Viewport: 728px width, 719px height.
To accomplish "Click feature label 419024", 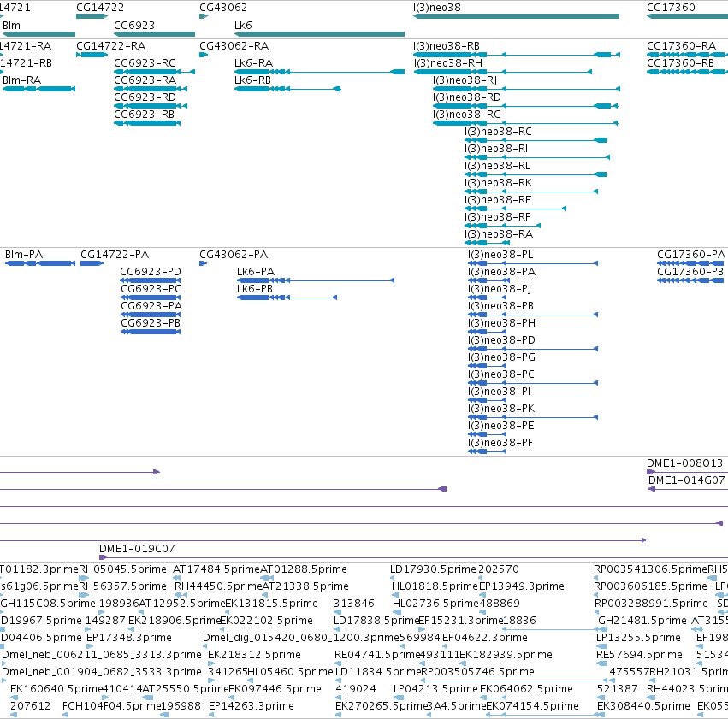I will (x=356, y=689).
